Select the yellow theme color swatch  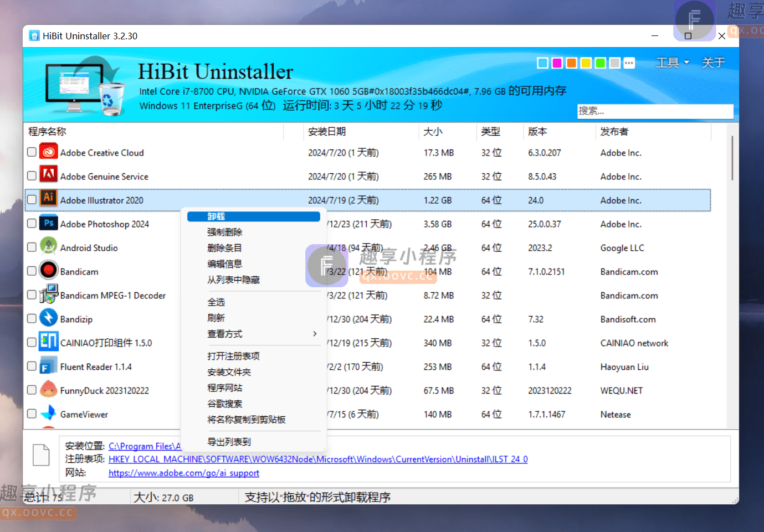586,63
